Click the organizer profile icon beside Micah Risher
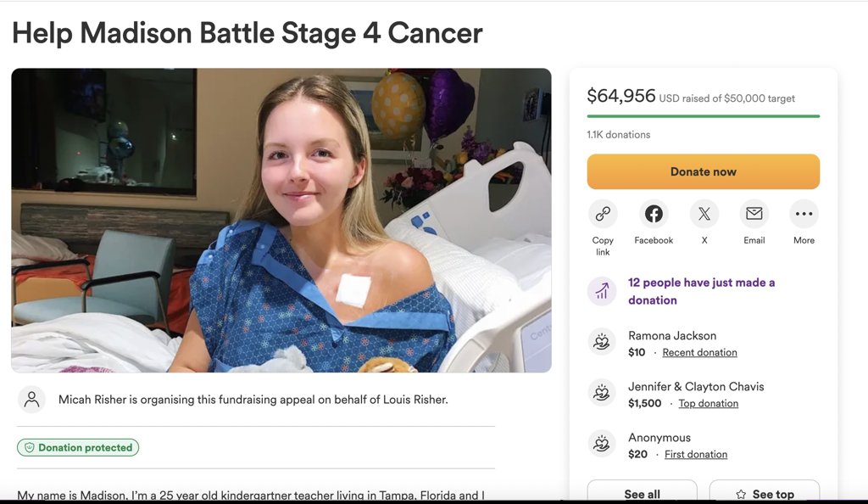This screenshot has height=504, width=868. point(32,399)
